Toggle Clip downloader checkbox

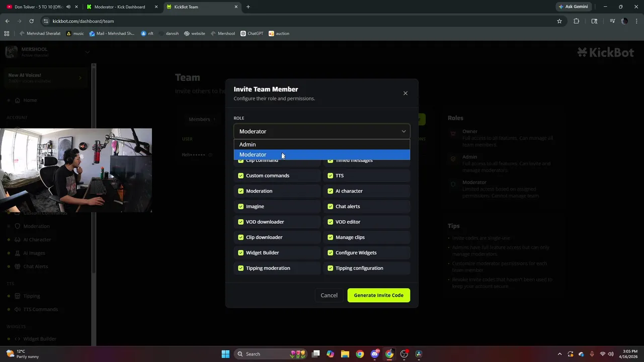240,237
